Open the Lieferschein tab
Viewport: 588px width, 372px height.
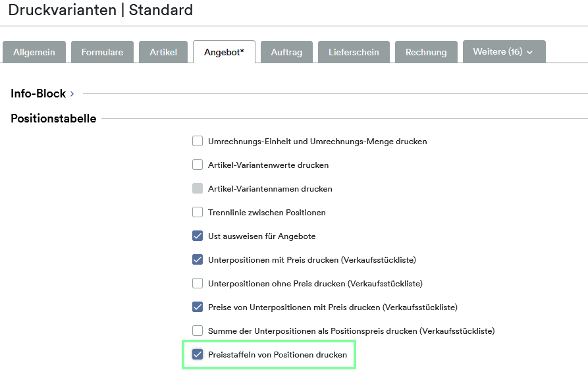tap(354, 52)
